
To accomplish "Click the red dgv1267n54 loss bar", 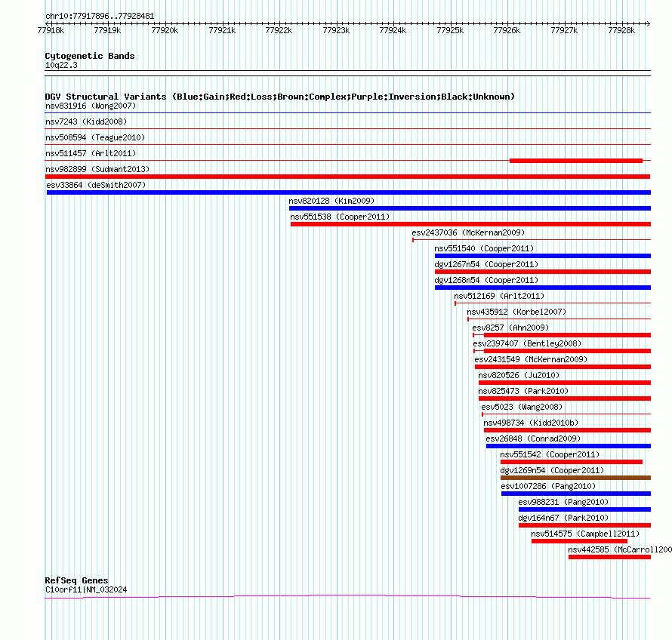I will click(x=543, y=272).
